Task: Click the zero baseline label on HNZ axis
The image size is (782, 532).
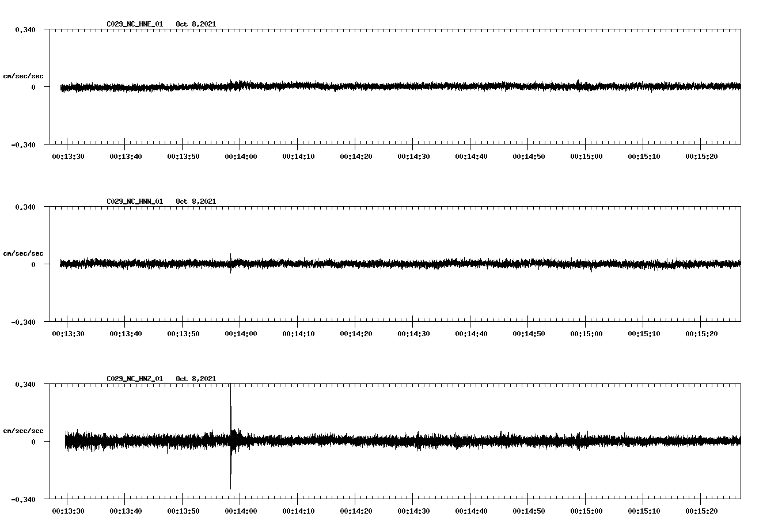Action: click(33, 442)
